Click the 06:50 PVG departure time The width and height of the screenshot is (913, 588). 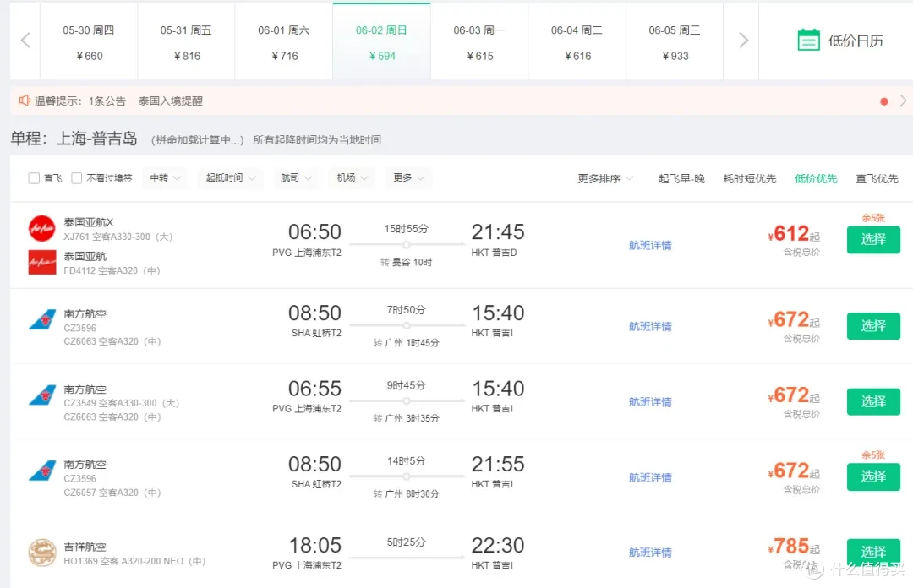314,231
